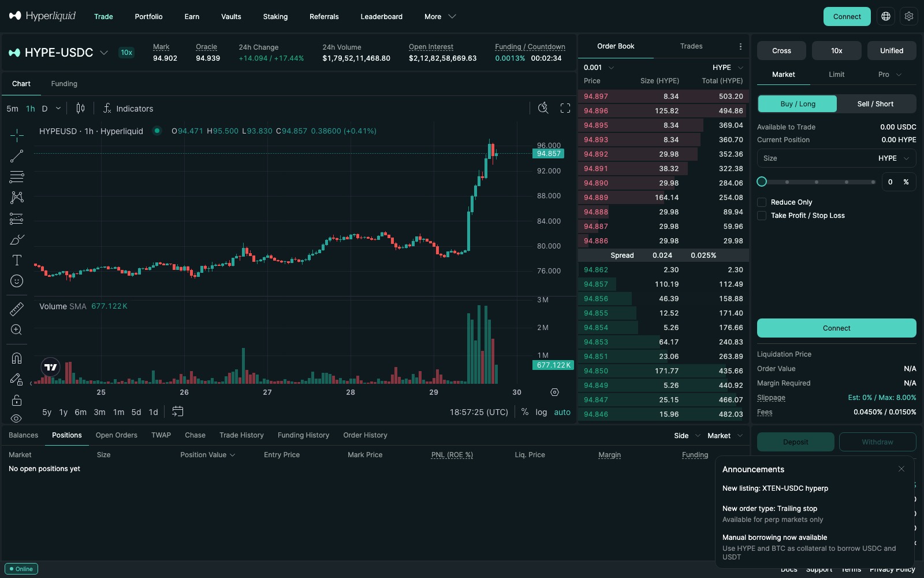The image size is (924, 578).
Task: Select the Sell / Short button
Action: pyautogui.click(x=875, y=104)
